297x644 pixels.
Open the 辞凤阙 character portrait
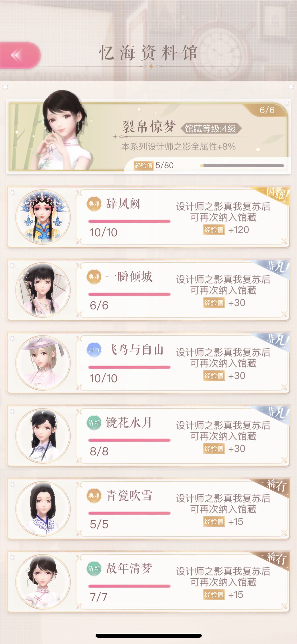[43, 217]
